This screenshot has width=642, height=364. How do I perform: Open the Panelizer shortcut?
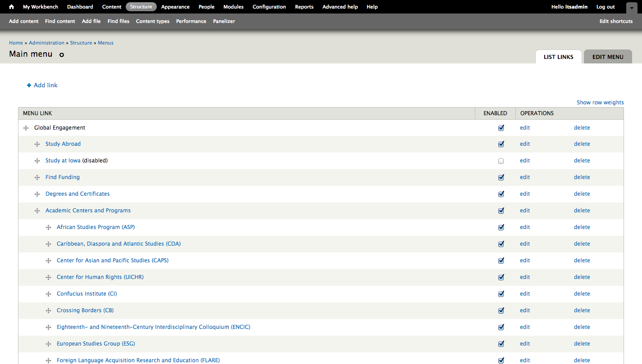224,21
